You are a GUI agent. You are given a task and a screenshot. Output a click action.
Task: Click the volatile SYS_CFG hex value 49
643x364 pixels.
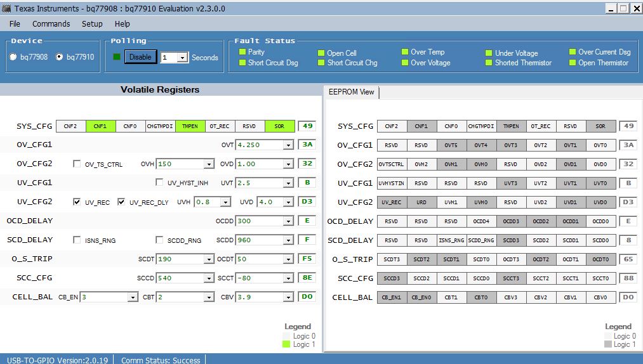[308, 126]
